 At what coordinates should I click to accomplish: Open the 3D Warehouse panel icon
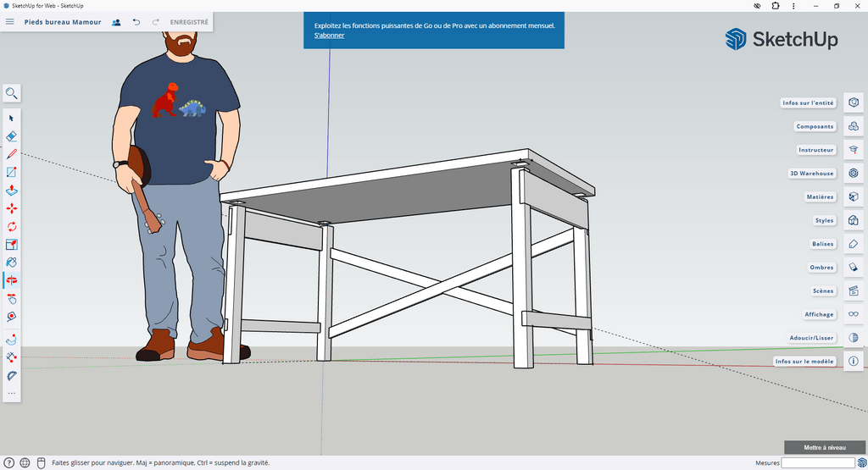[x=854, y=173]
